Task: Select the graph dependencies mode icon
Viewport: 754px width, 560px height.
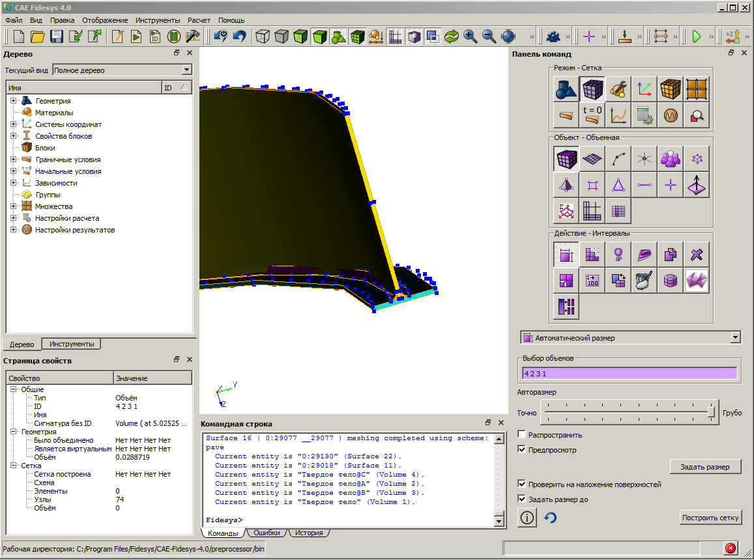Action: (618, 115)
